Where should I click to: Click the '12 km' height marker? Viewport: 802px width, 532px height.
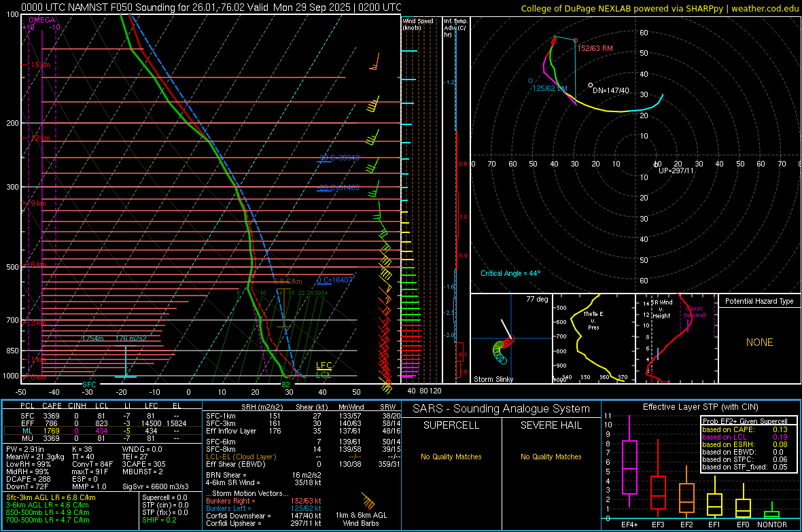40,139
